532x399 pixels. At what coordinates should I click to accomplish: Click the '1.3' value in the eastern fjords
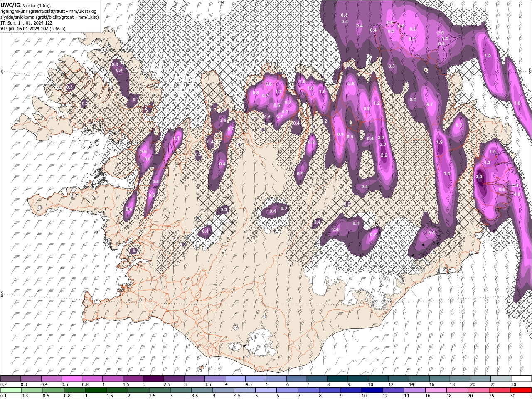[488, 163]
